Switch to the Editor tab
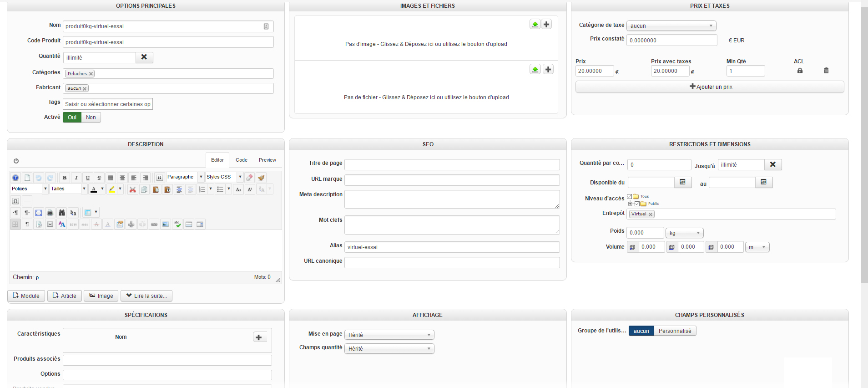Image resolution: width=868 pixels, height=388 pixels. point(217,160)
